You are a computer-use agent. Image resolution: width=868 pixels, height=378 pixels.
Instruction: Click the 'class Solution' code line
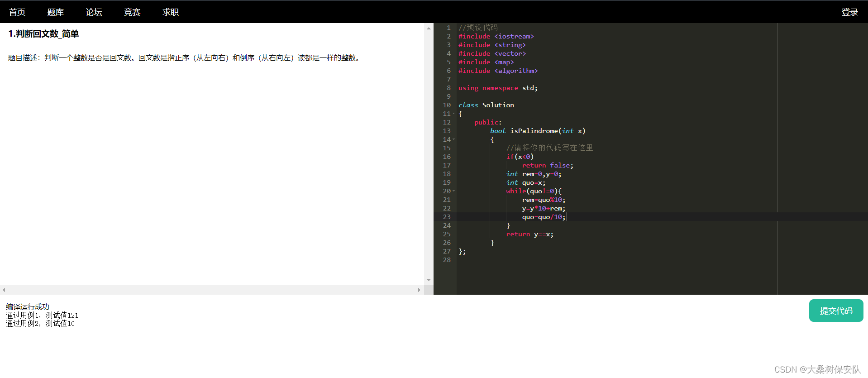click(x=486, y=105)
